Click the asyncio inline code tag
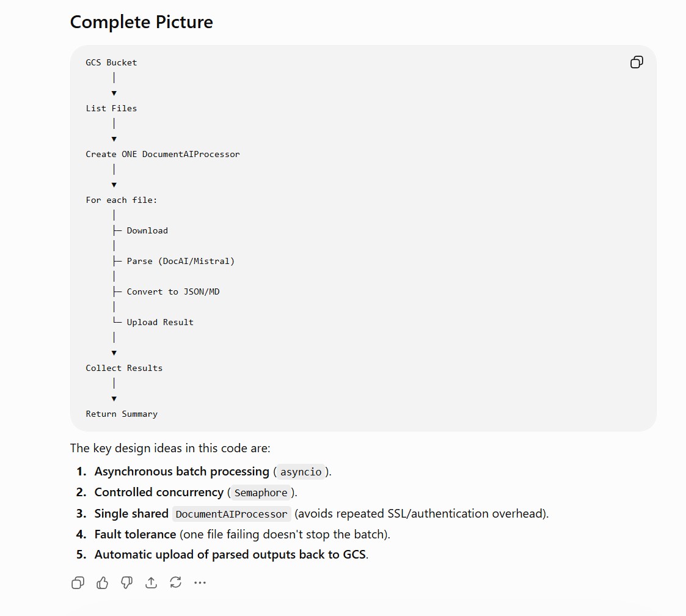 301,472
